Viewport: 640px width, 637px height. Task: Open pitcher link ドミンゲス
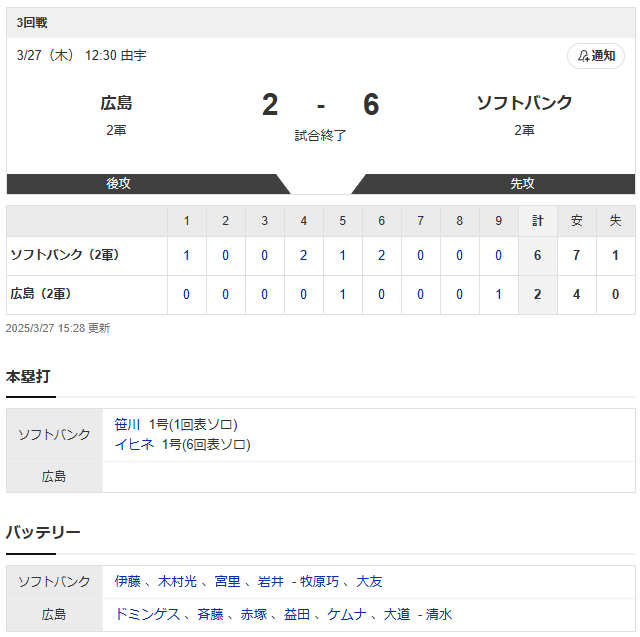coord(147,614)
